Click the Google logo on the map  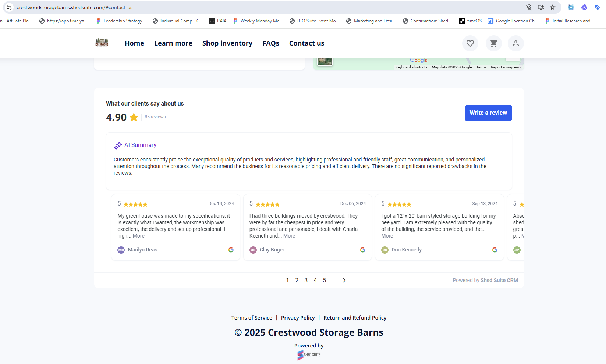pos(419,60)
